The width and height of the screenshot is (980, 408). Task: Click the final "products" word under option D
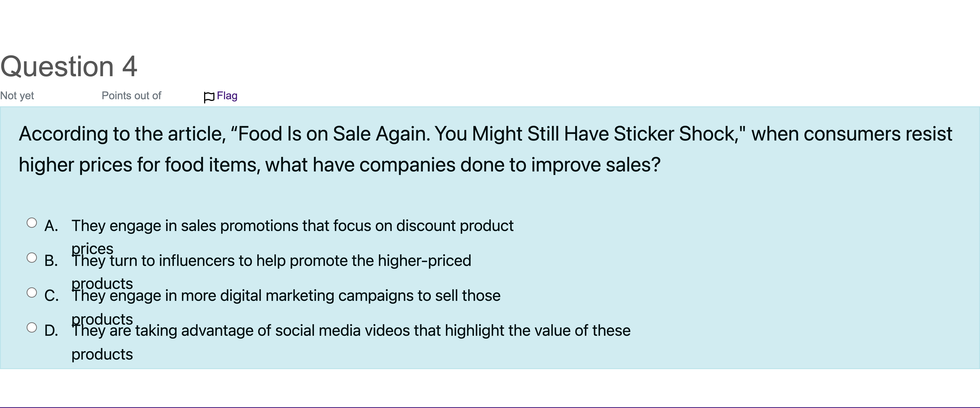tap(102, 354)
